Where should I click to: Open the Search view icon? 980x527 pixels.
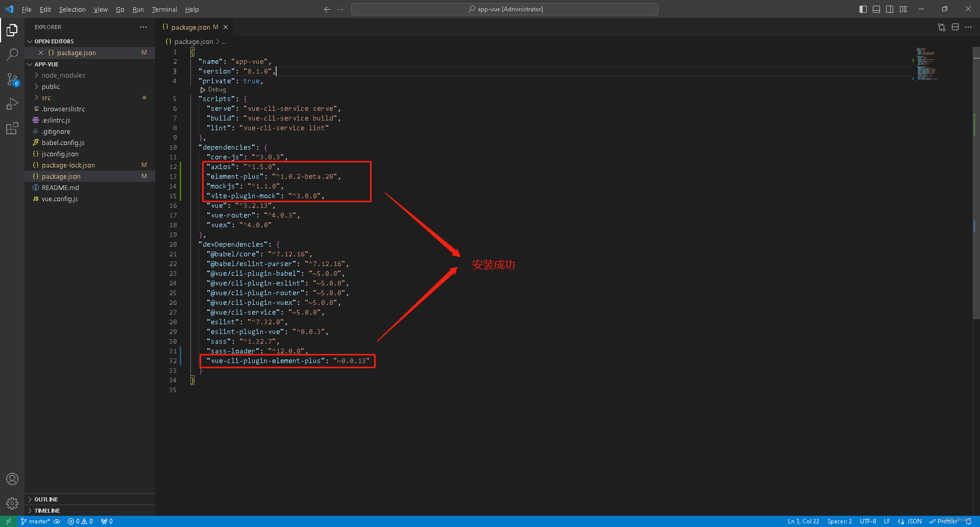[12, 54]
